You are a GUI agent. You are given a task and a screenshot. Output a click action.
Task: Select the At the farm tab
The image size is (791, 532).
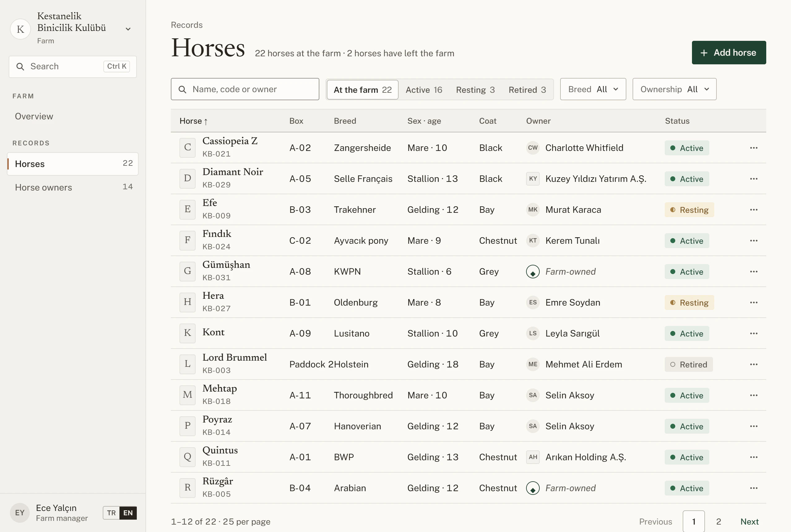363,90
